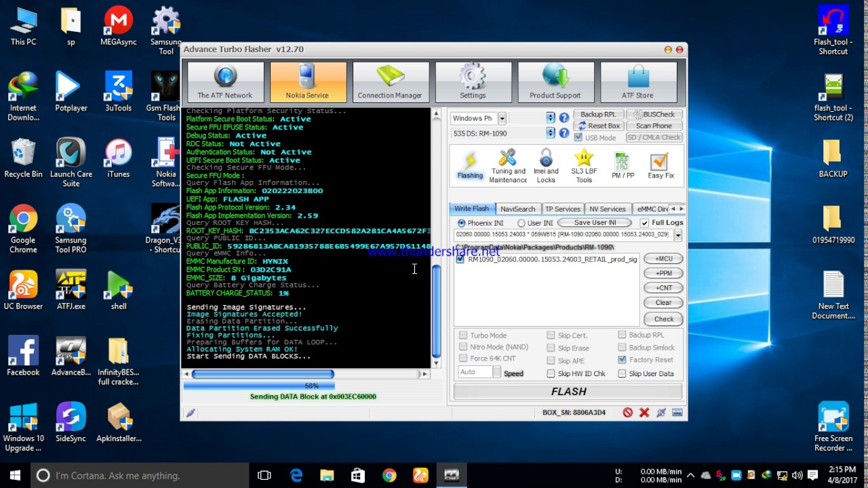
Task: Toggle the Turbo Mode checkbox
Action: (x=463, y=335)
